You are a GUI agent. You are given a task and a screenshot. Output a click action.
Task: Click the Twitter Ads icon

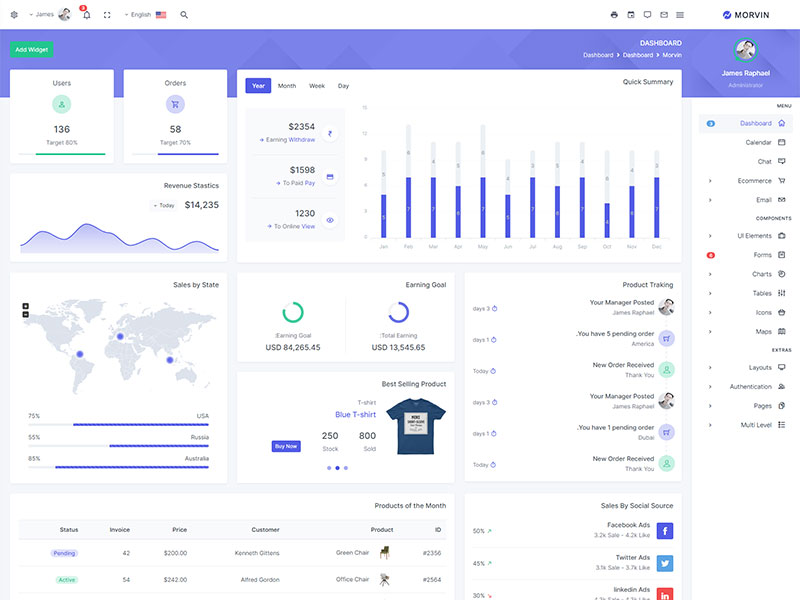pyautogui.click(x=666, y=563)
